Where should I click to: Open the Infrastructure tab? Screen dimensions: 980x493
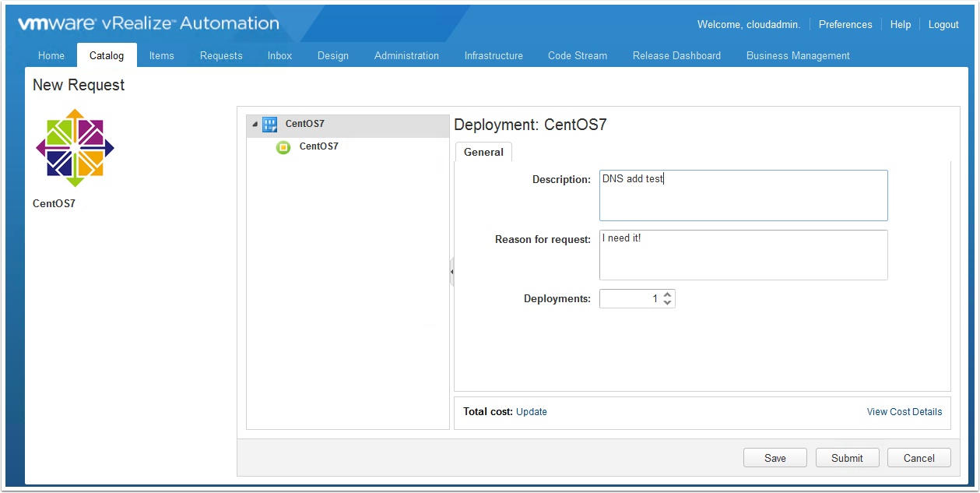494,55
